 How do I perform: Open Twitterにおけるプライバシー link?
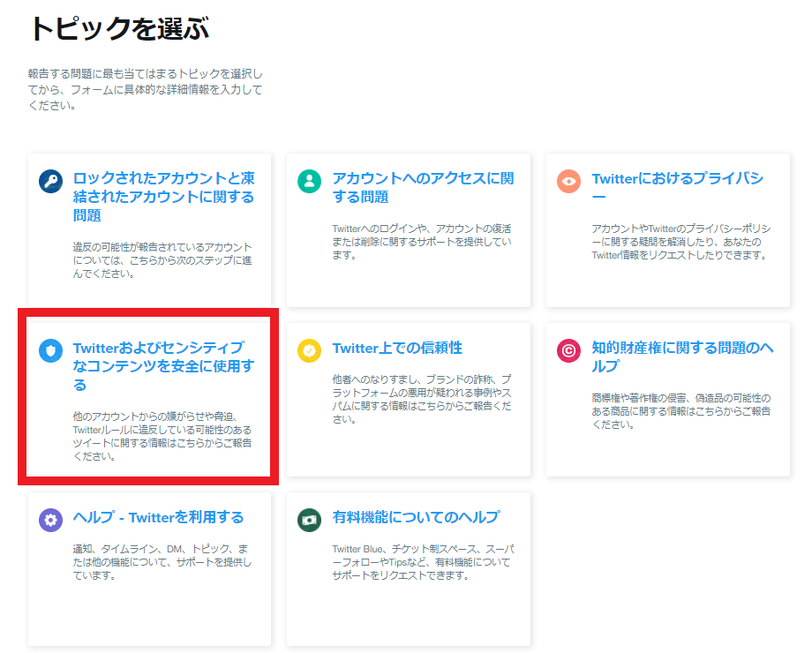[x=678, y=187]
